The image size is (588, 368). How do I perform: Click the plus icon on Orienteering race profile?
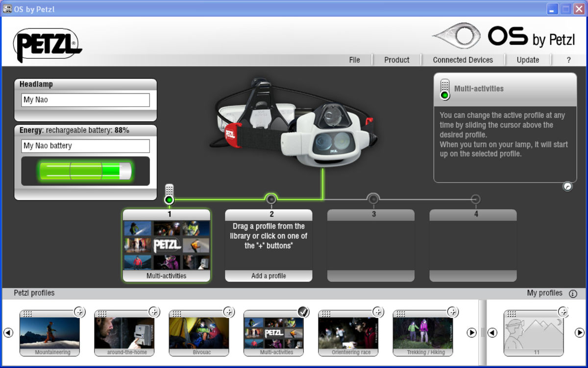[x=378, y=312]
